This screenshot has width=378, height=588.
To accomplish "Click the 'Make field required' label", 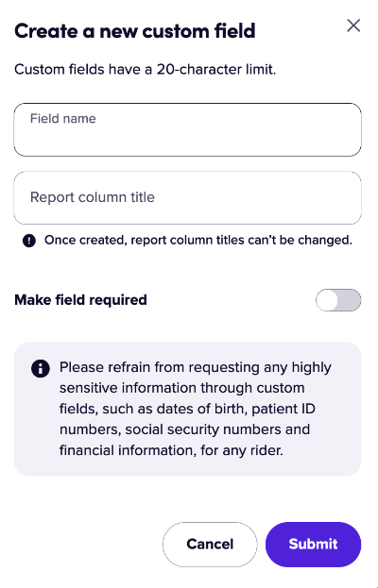I will [x=80, y=300].
